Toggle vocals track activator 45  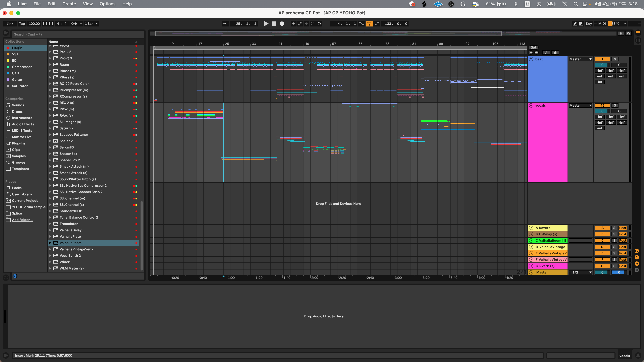click(602, 105)
